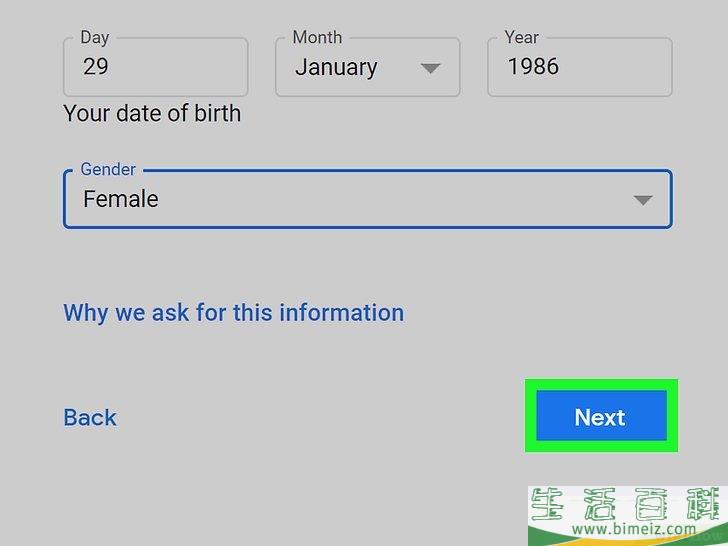Open the Month dropdown showing January
The image size is (728, 546).
pos(368,67)
